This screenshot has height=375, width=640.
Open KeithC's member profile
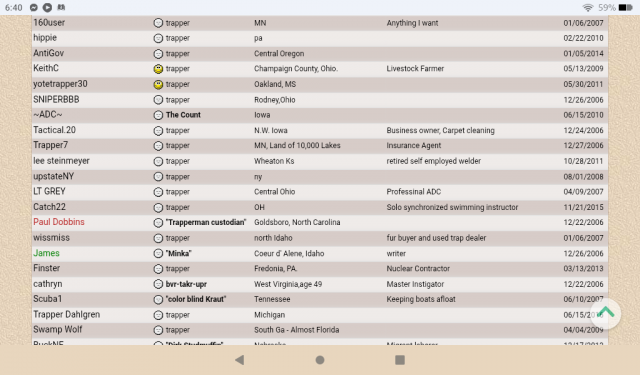pyautogui.click(x=46, y=68)
